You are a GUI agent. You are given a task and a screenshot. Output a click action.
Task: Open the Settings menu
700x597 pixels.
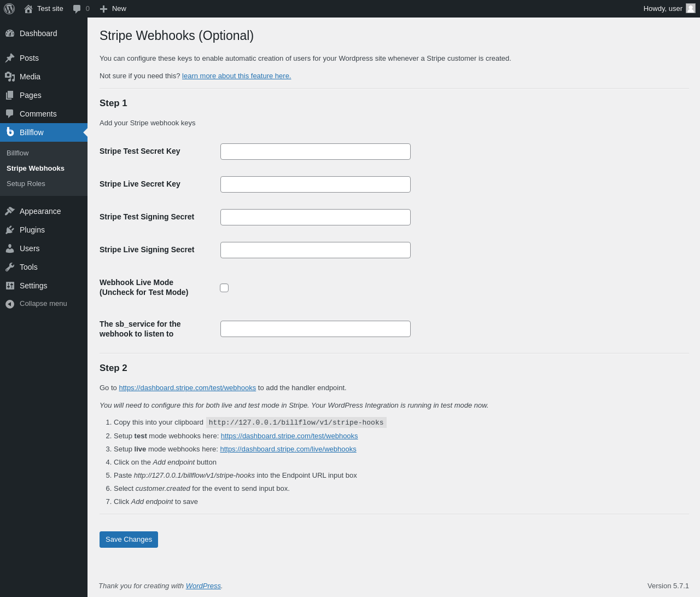pos(33,286)
